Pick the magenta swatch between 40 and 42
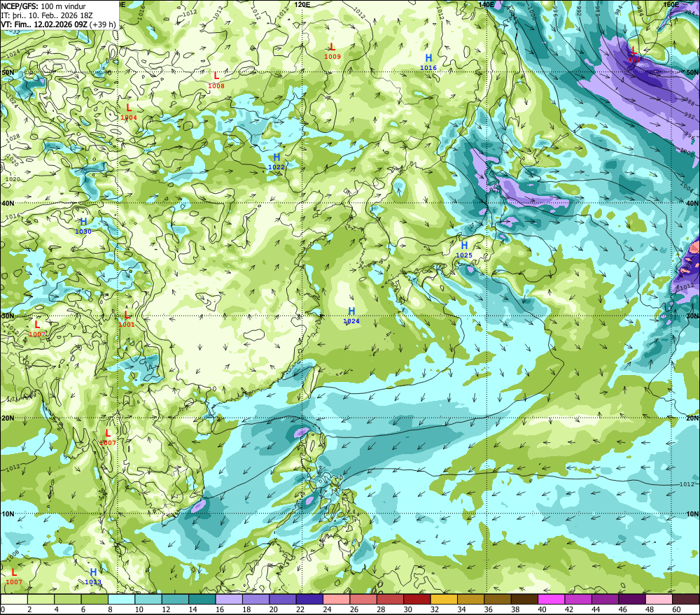 [552, 600]
